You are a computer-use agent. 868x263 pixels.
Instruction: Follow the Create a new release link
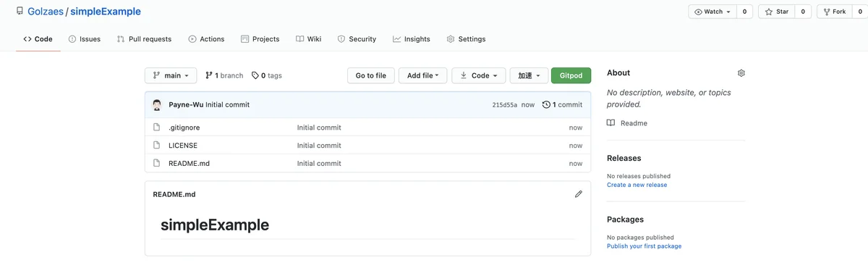point(637,185)
